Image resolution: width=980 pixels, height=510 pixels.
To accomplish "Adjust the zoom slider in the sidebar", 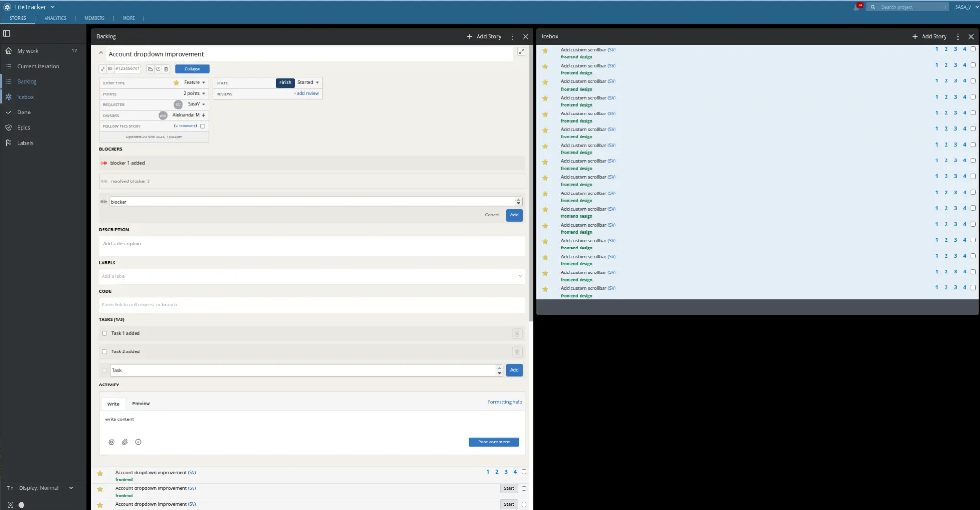I will 22,505.
